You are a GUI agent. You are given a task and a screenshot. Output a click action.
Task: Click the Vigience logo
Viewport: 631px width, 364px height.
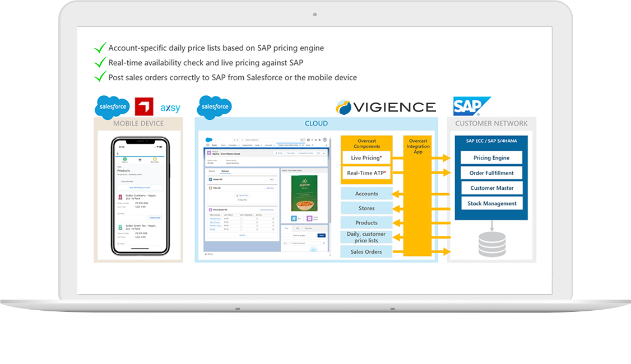(386, 107)
